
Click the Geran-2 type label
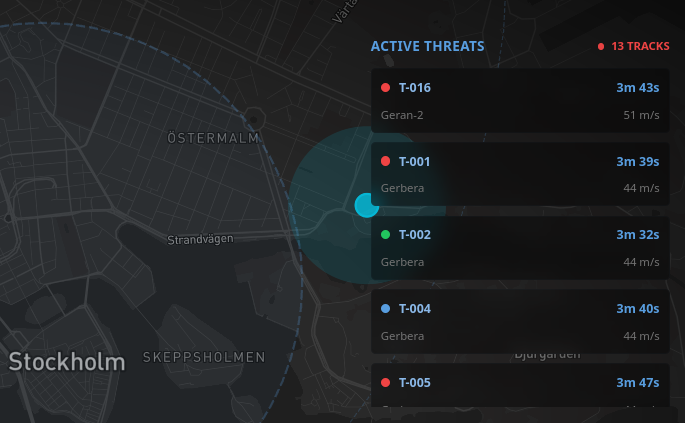(x=402, y=115)
